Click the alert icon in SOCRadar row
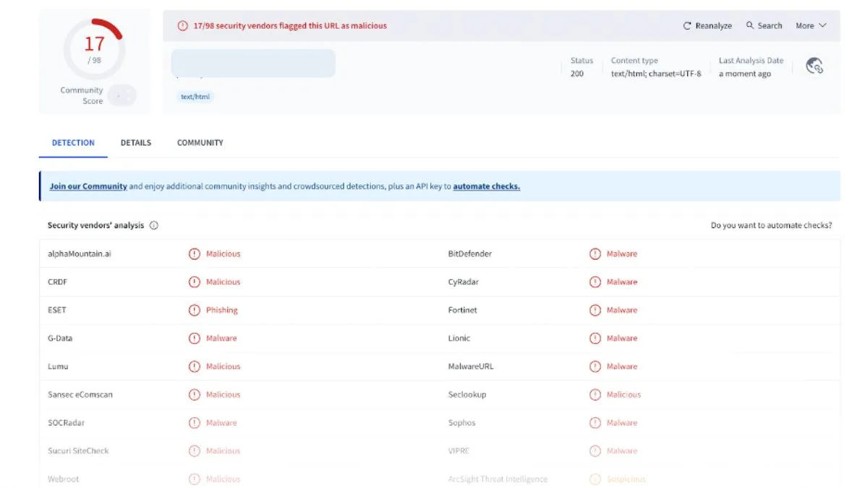The image size is (868, 488). click(194, 423)
